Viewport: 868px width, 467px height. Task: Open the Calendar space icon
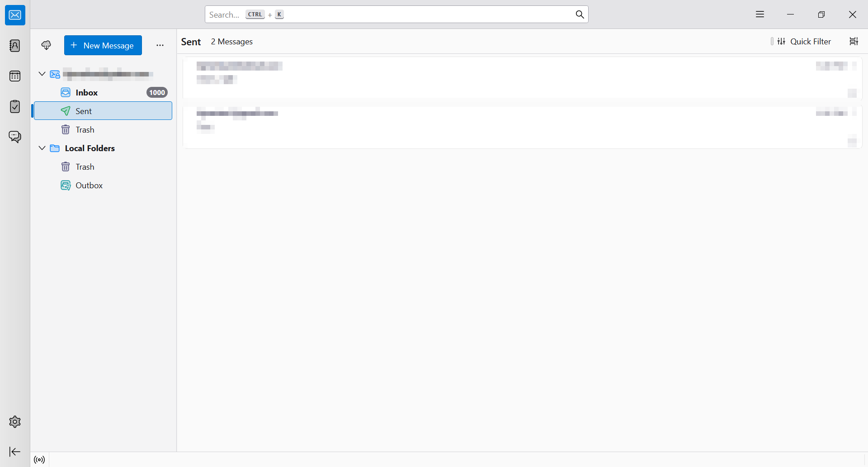15,76
